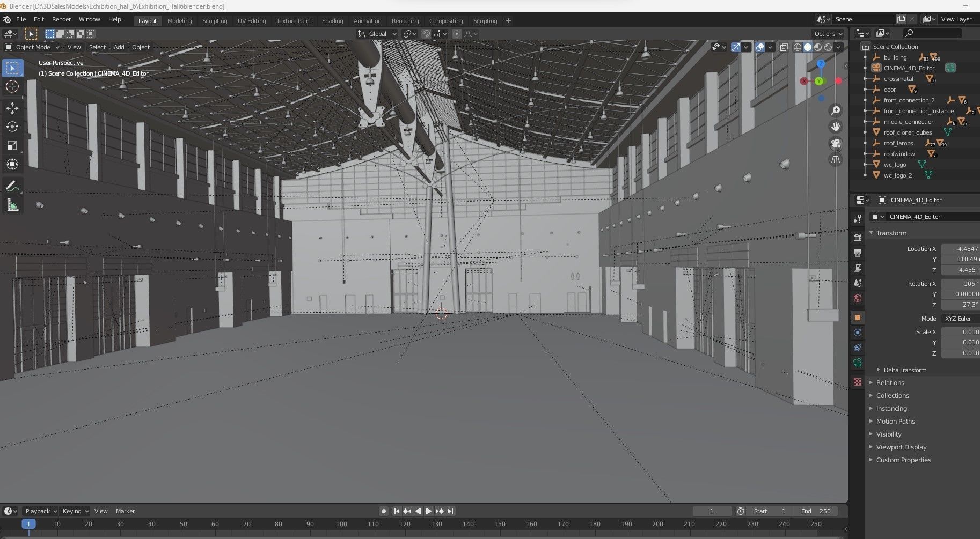980x539 pixels.
Task: Select the Transform tool
Action: click(12, 165)
